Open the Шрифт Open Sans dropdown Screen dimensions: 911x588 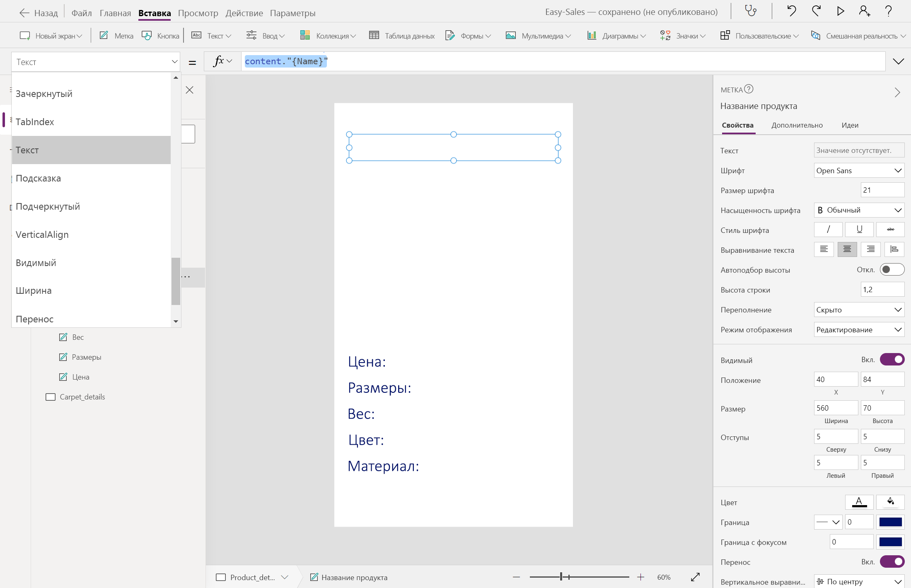click(858, 170)
